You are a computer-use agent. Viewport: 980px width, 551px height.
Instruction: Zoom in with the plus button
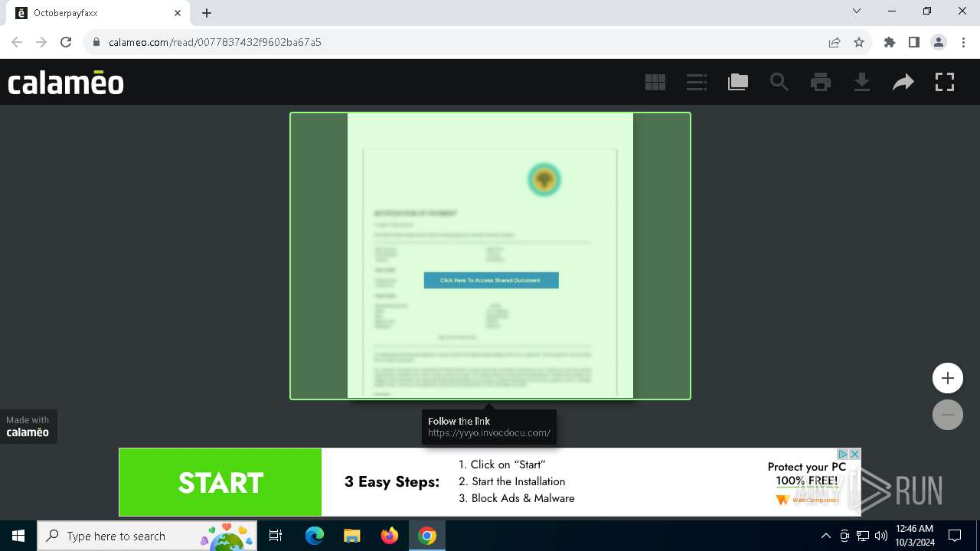tap(948, 378)
